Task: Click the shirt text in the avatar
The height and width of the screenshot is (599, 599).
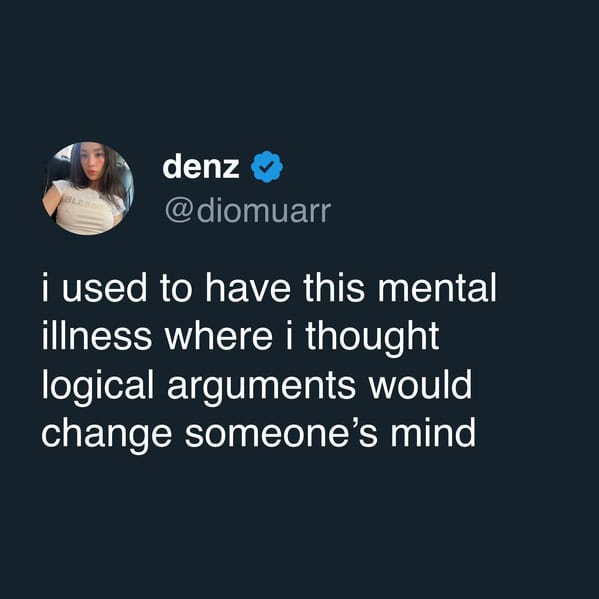Action: tap(82, 201)
